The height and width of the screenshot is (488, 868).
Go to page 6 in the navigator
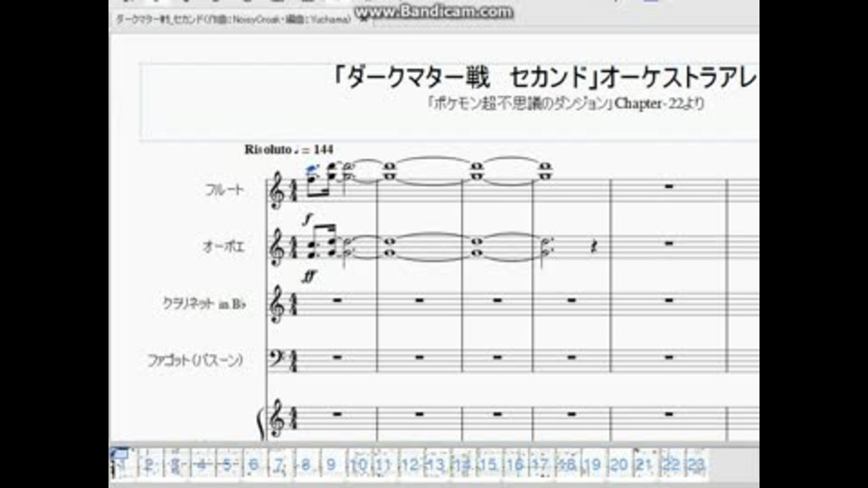pyautogui.click(x=254, y=464)
